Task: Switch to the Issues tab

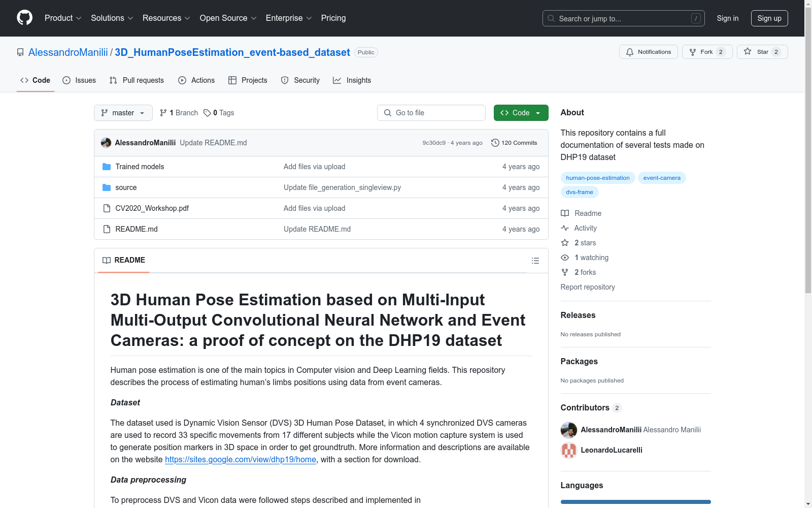Action: point(79,80)
